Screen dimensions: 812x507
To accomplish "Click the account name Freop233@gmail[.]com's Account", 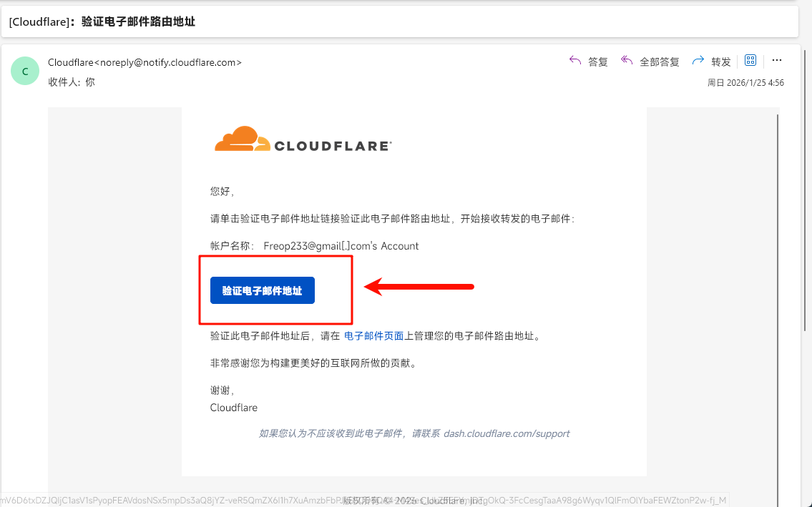I will [341, 246].
